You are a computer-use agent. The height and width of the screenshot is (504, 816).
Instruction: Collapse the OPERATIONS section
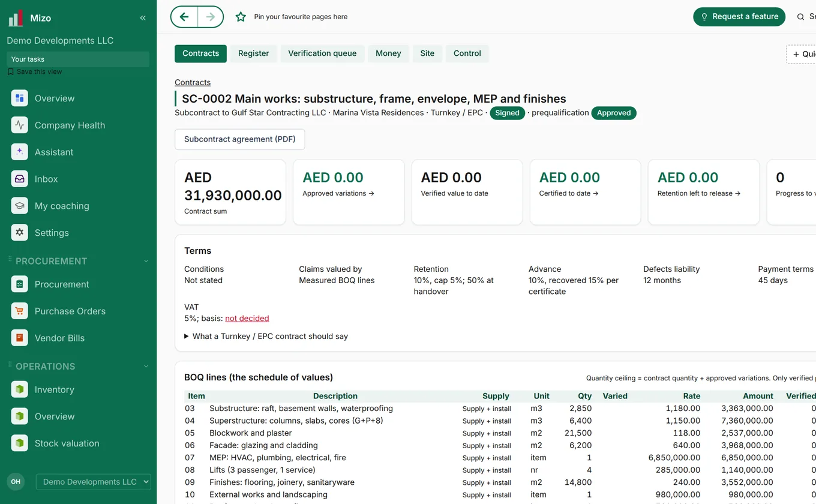146,367
